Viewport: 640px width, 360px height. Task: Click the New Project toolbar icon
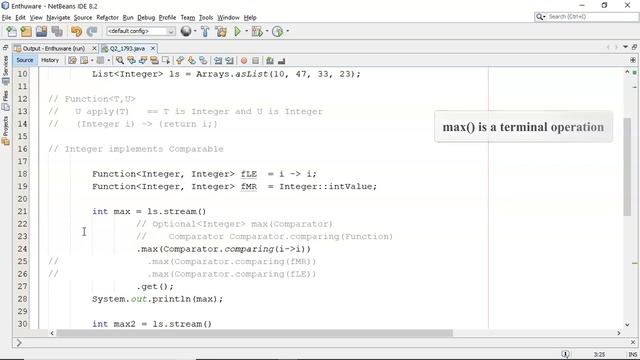(x=26, y=31)
